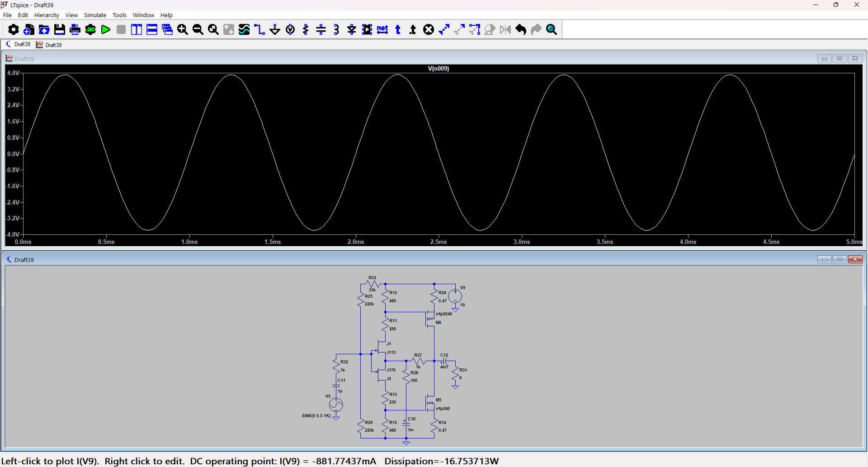Zoom in with magnifier plus

point(183,30)
